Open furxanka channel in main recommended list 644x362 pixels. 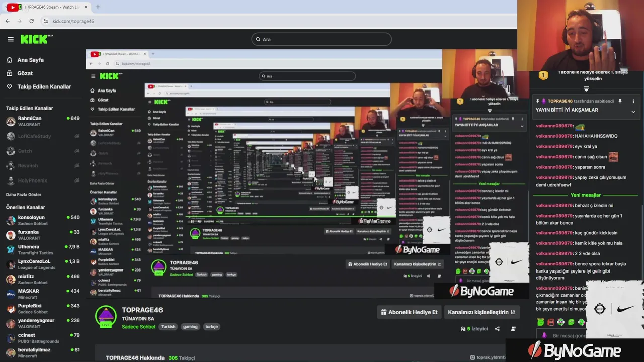click(x=43, y=235)
